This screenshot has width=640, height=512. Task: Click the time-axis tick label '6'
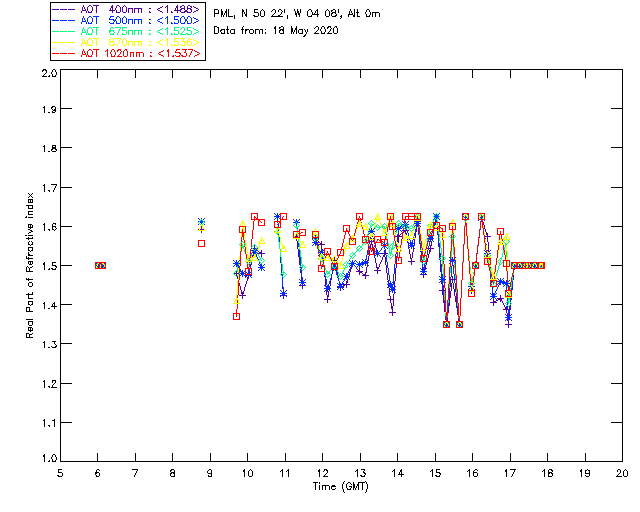point(98,473)
